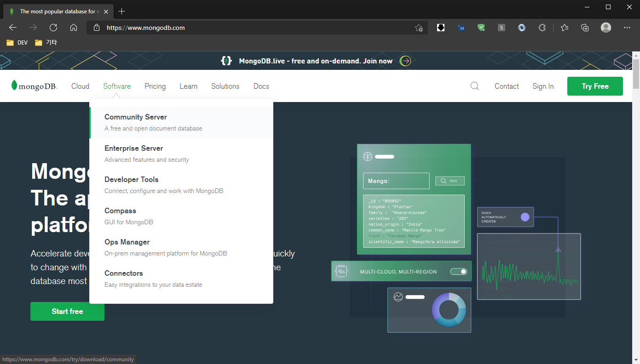
Task: Click the donut chart graphic
Action: coord(449,310)
